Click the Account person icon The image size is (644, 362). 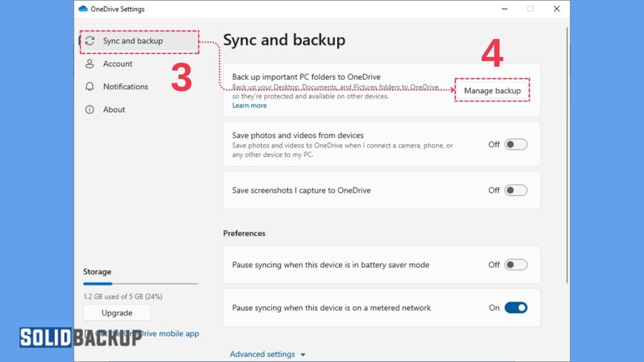coord(89,64)
